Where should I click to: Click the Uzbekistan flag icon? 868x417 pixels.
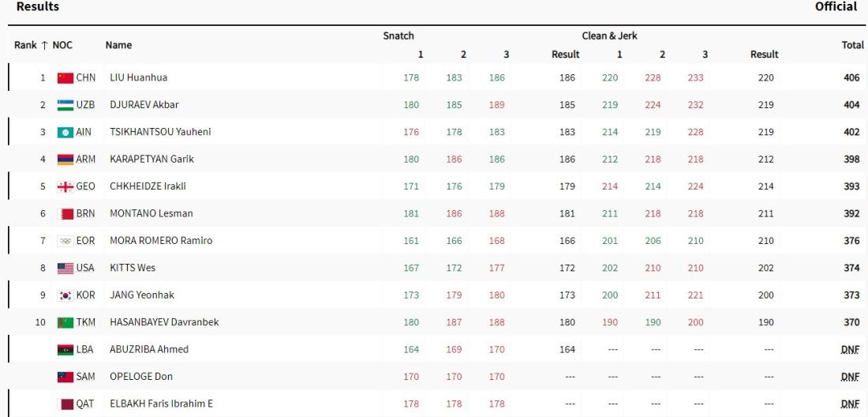pos(65,105)
